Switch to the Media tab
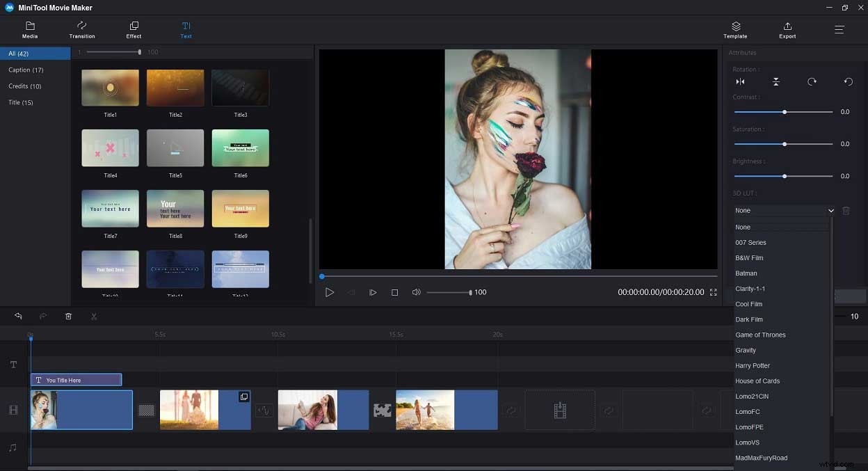This screenshot has height=471, width=868. (x=30, y=29)
